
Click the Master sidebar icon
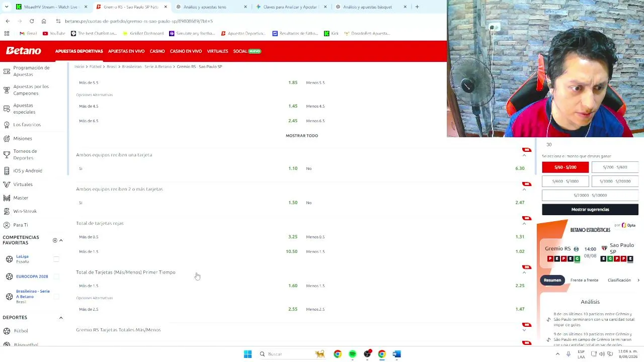coord(7,198)
